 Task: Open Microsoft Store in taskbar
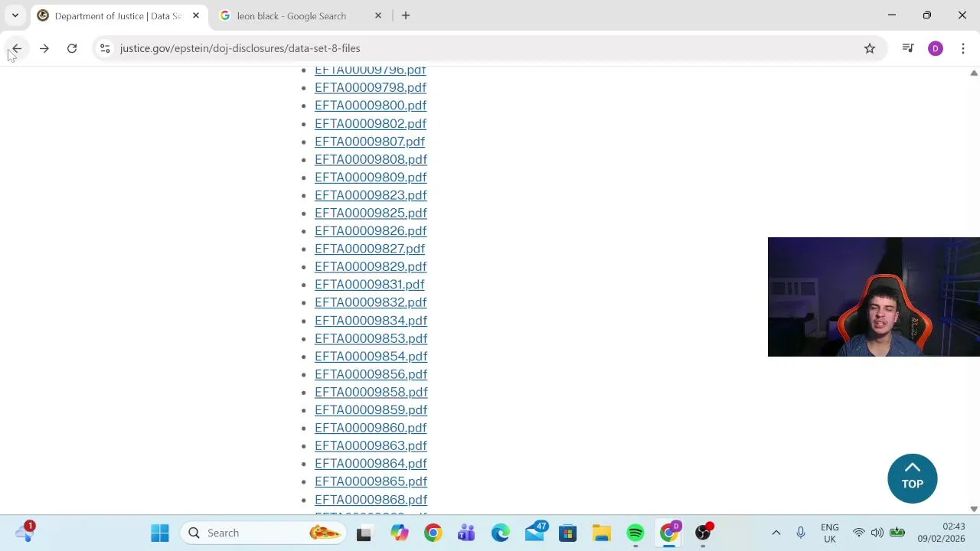point(567,533)
